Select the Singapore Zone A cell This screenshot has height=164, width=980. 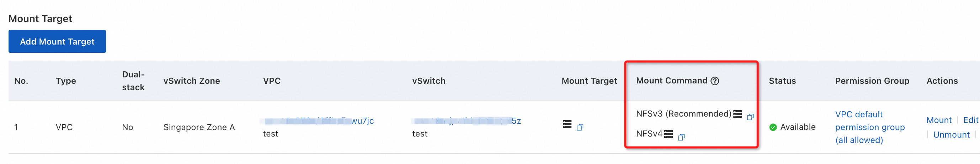click(x=199, y=127)
